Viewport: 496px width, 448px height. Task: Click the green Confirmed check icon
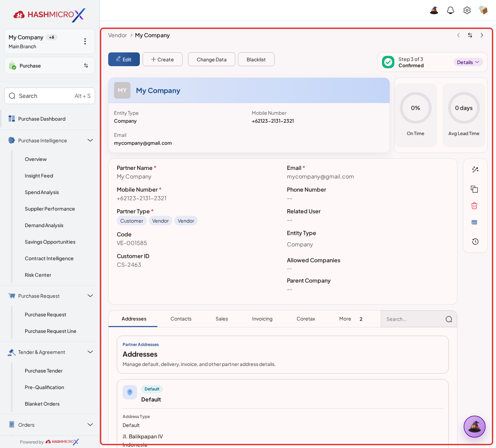click(x=388, y=62)
